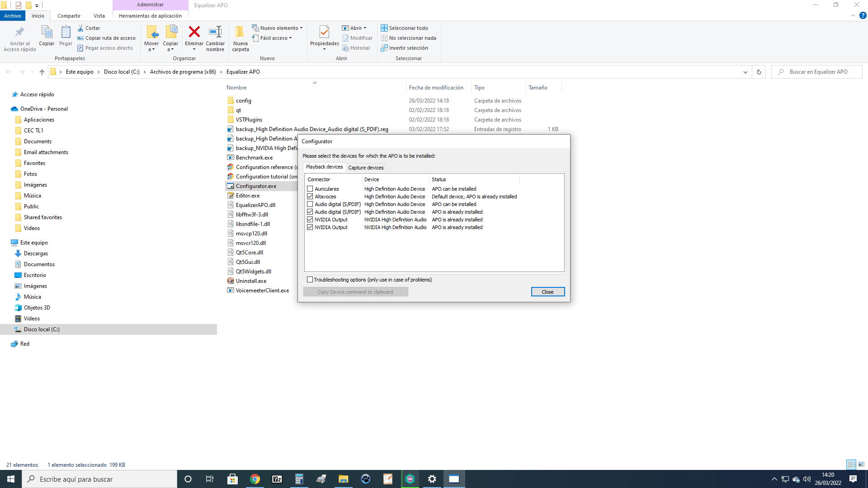Image resolution: width=868 pixels, height=488 pixels.
Task: Check the Auriculares device checkbox
Action: tap(310, 189)
